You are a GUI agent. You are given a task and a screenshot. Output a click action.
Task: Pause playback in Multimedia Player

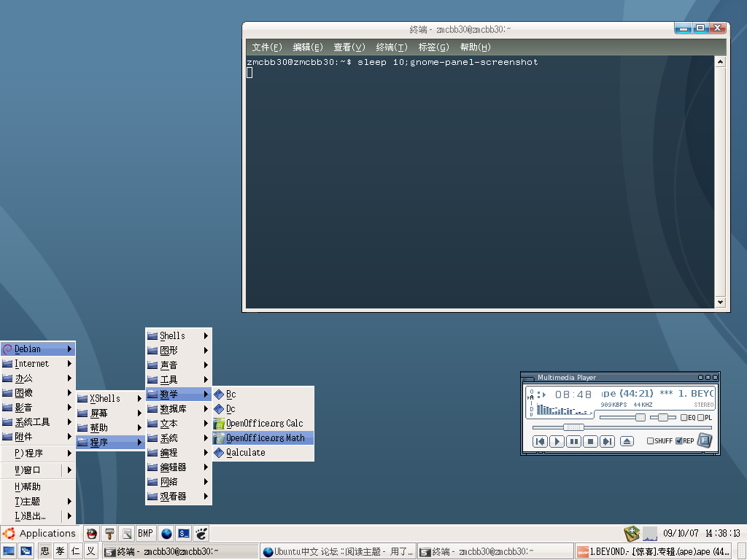point(574,441)
